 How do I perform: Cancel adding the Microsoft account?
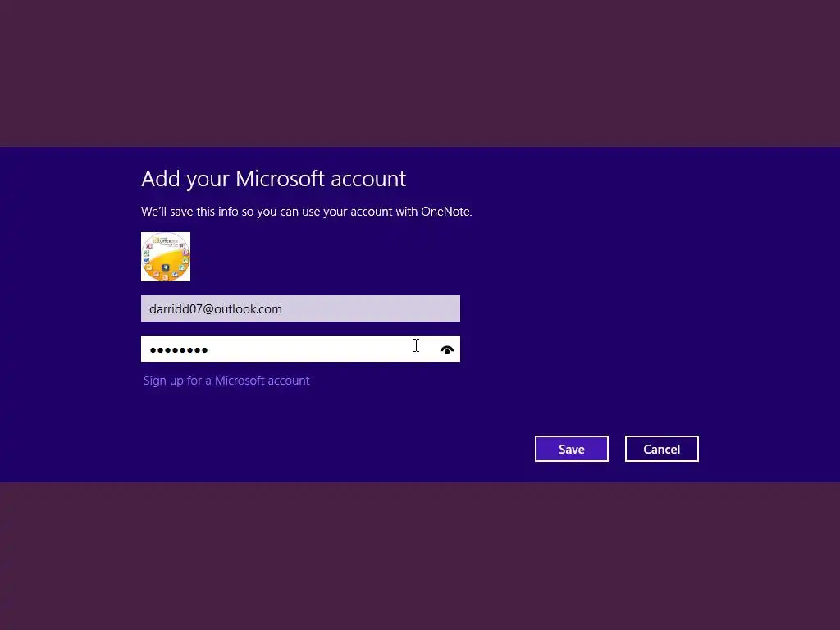click(662, 449)
